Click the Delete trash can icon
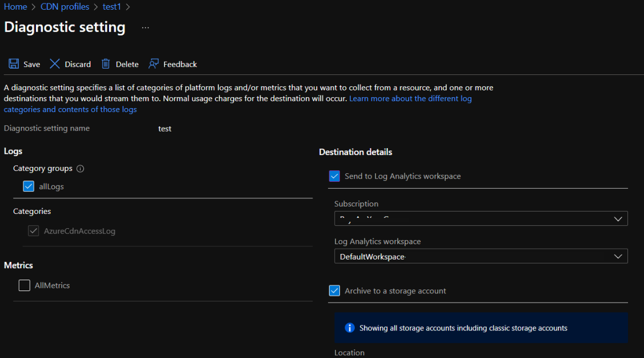The height and width of the screenshot is (358, 644). 106,64
